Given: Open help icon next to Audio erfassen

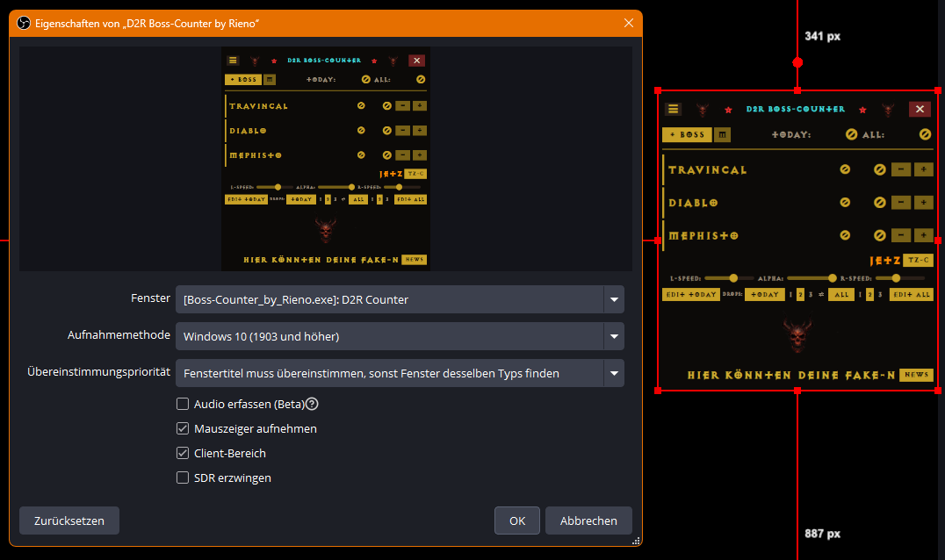Looking at the screenshot, I should [x=312, y=404].
